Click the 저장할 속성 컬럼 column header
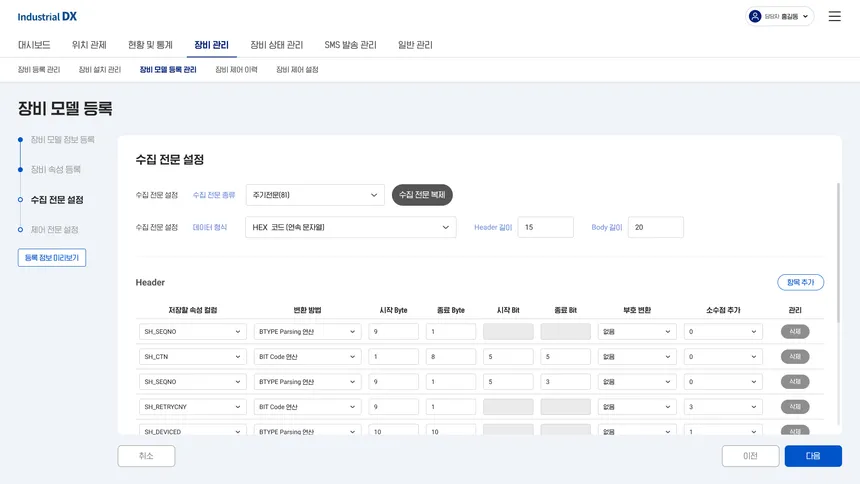The height and width of the screenshot is (484, 860). pos(193,310)
